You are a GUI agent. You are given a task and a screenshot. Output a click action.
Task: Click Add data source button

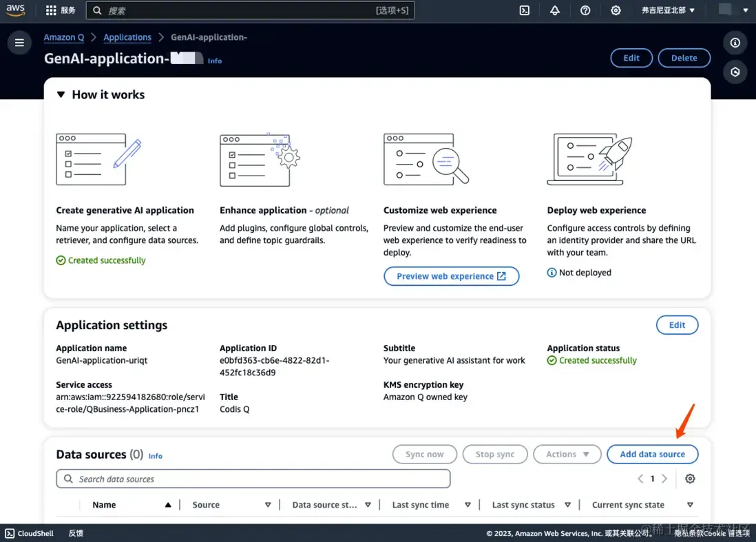[x=652, y=455]
